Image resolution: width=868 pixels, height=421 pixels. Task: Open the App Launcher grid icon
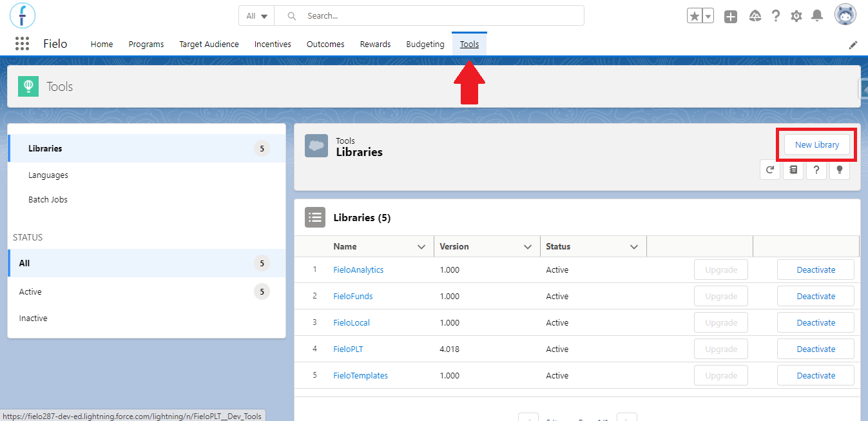point(23,44)
